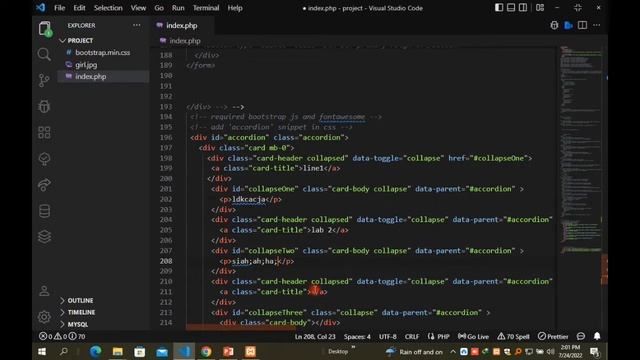Select index.php in the Explorer tree
This screenshot has height=360, width=640.
tap(91, 76)
